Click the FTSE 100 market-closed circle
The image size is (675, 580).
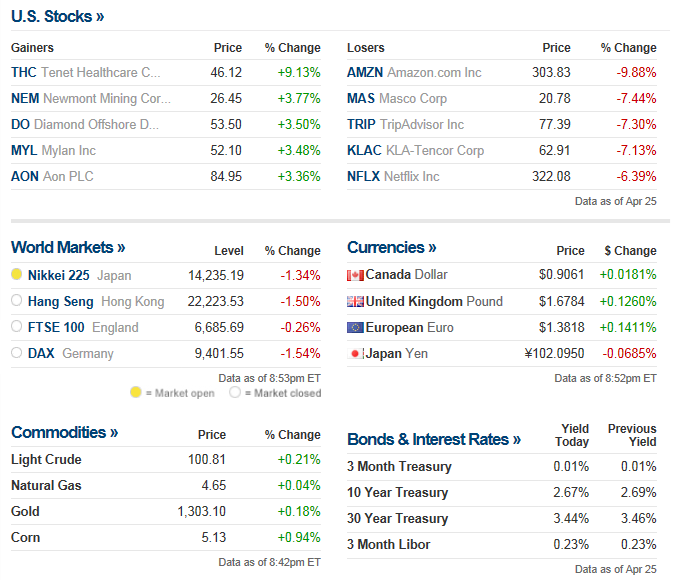coord(17,327)
